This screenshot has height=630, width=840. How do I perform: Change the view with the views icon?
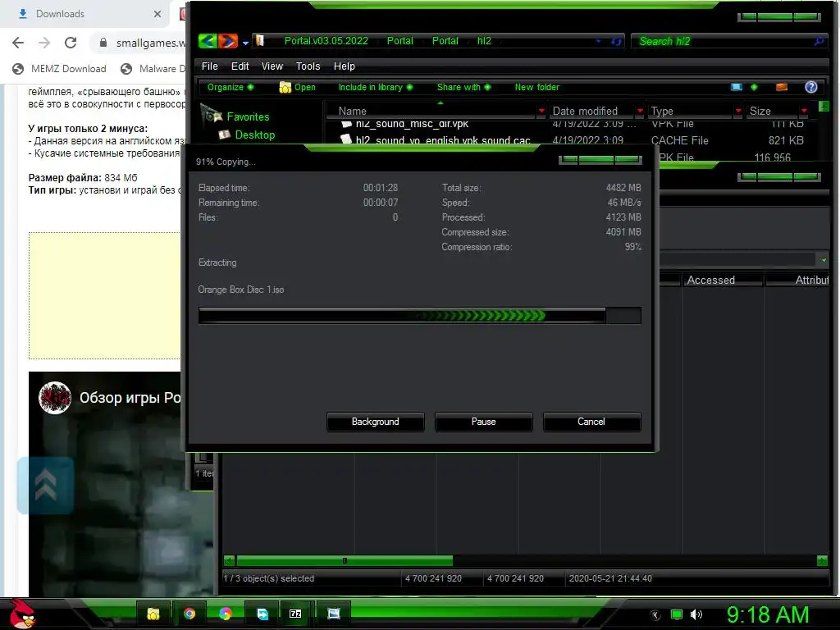(x=737, y=87)
